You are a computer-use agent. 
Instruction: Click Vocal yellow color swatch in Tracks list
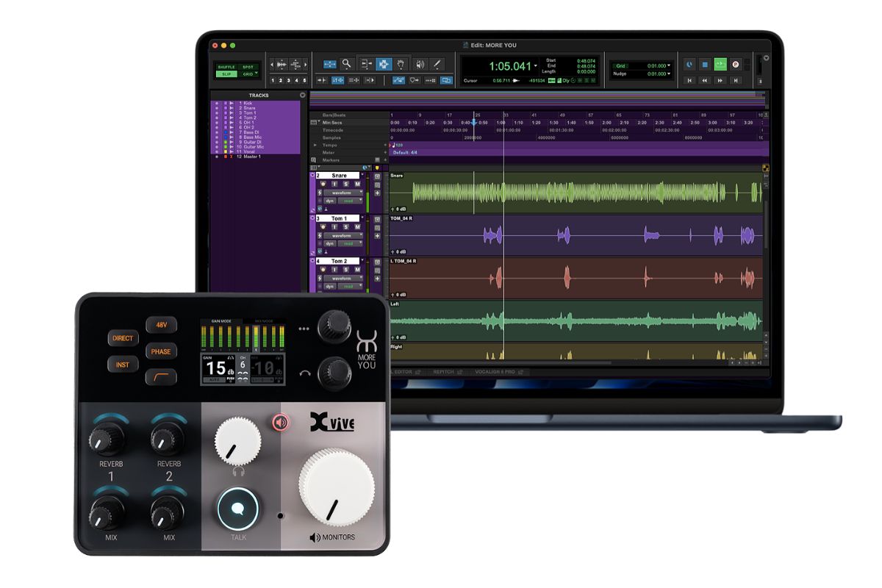[225, 151]
